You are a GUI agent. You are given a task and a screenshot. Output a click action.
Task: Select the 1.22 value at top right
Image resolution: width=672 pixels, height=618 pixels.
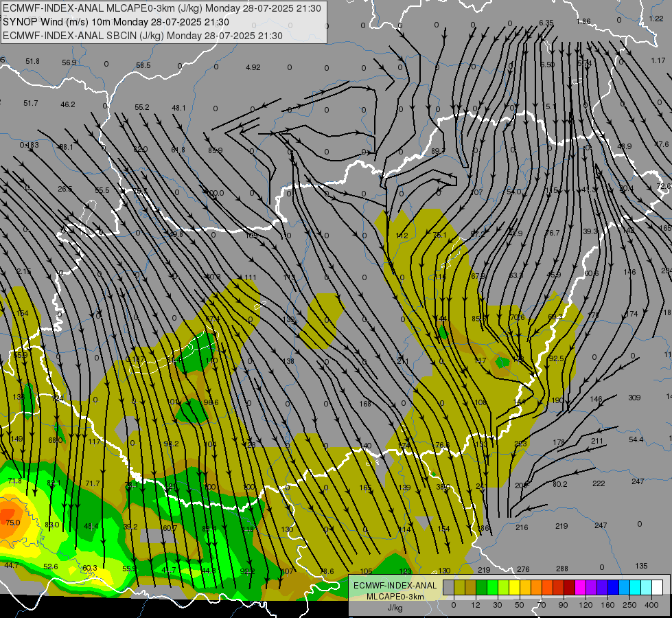[656, 19]
